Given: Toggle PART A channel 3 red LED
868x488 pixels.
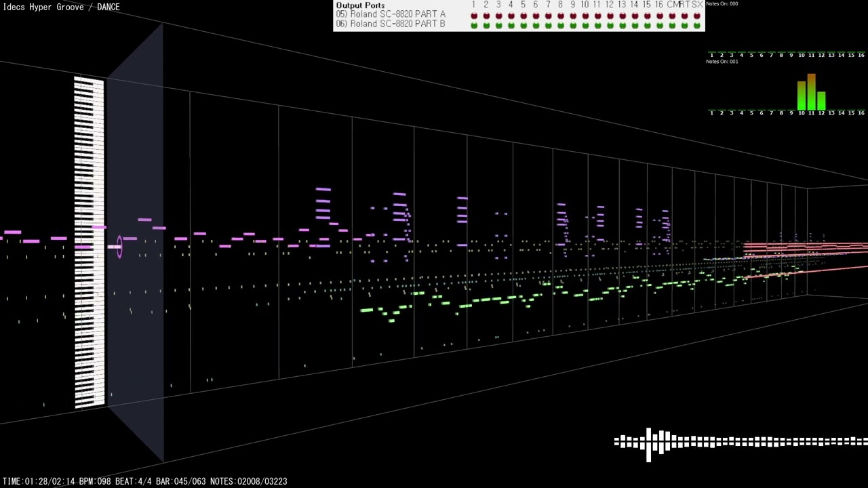Looking at the screenshot, I should [x=498, y=16].
